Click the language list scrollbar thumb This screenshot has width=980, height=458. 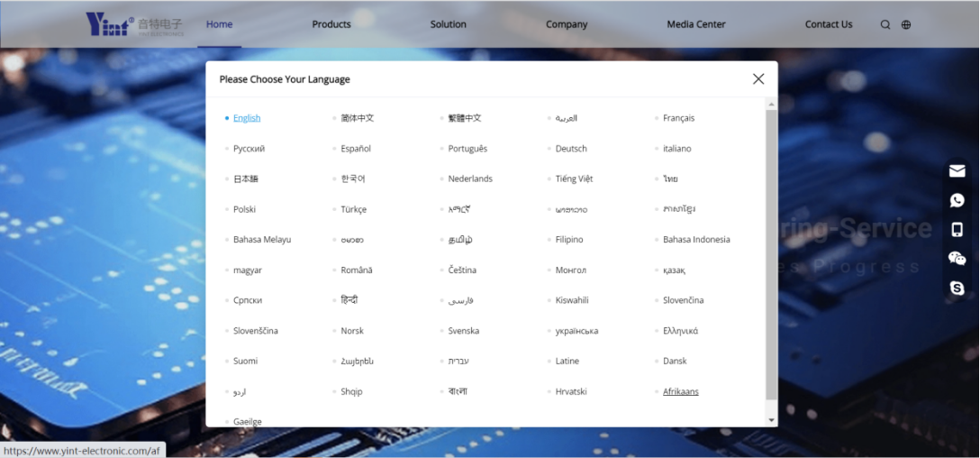click(x=771, y=252)
